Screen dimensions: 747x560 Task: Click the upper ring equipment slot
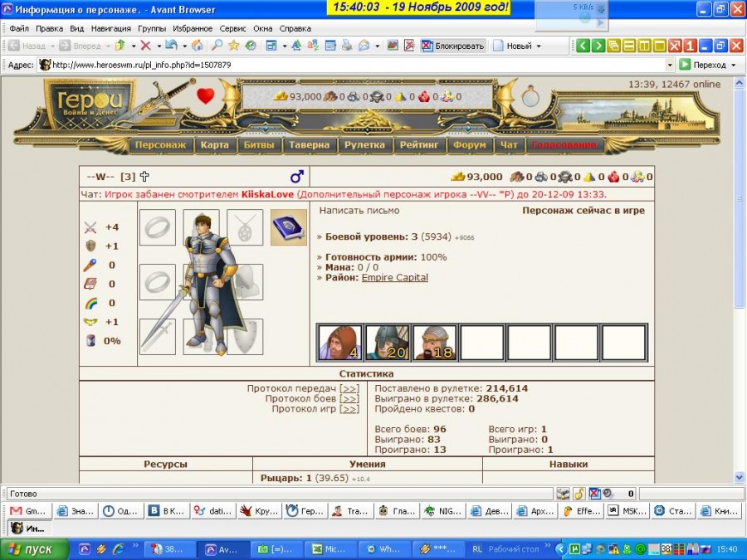[x=158, y=227]
